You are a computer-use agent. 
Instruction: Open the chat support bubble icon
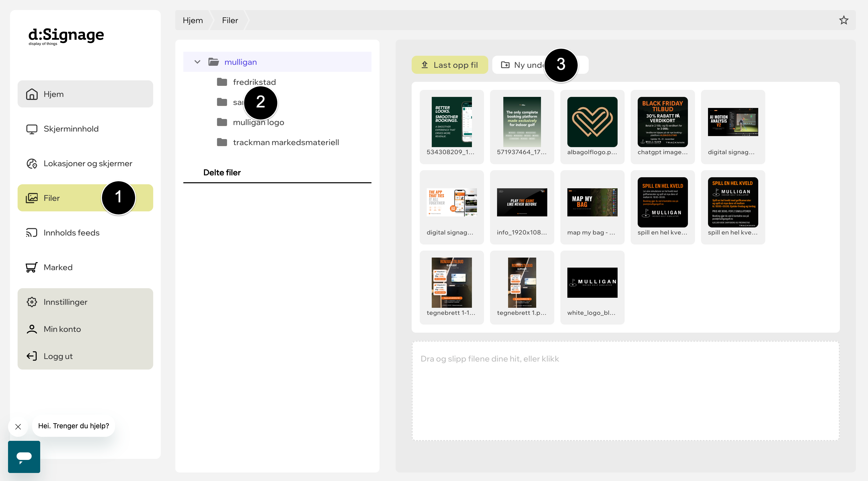point(24,457)
